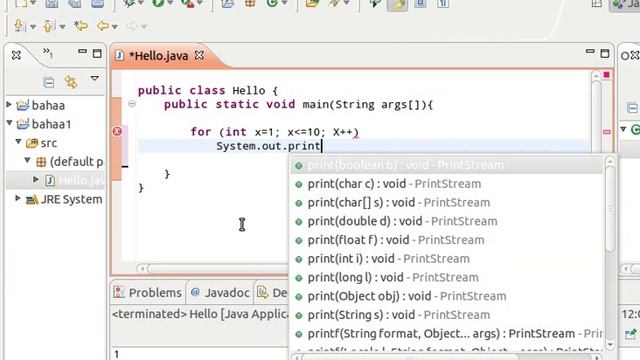Collapse the bahaa1 project node
Image resolution: width=640 pixels, height=360 pixels.
point(9,123)
